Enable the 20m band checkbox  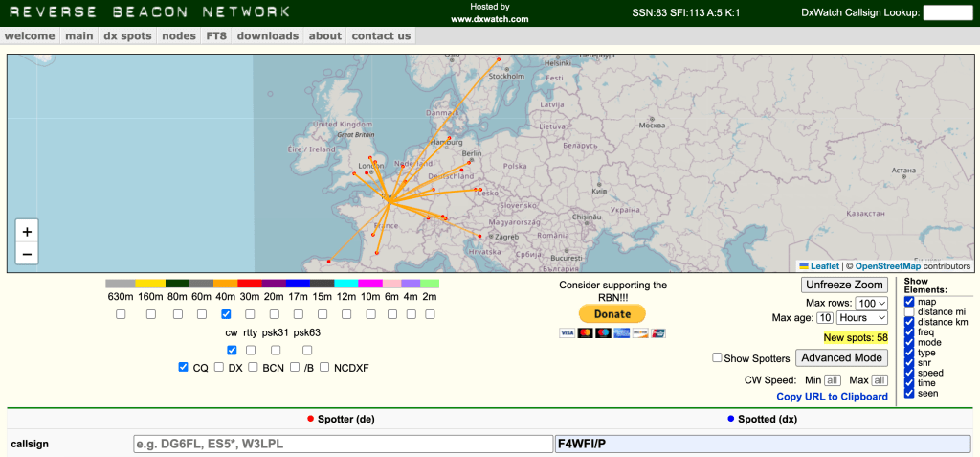(275, 314)
